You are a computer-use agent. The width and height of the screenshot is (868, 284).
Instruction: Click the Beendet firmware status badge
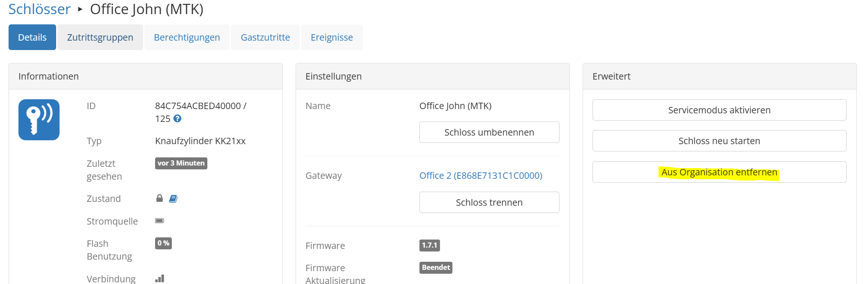[436, 267]
